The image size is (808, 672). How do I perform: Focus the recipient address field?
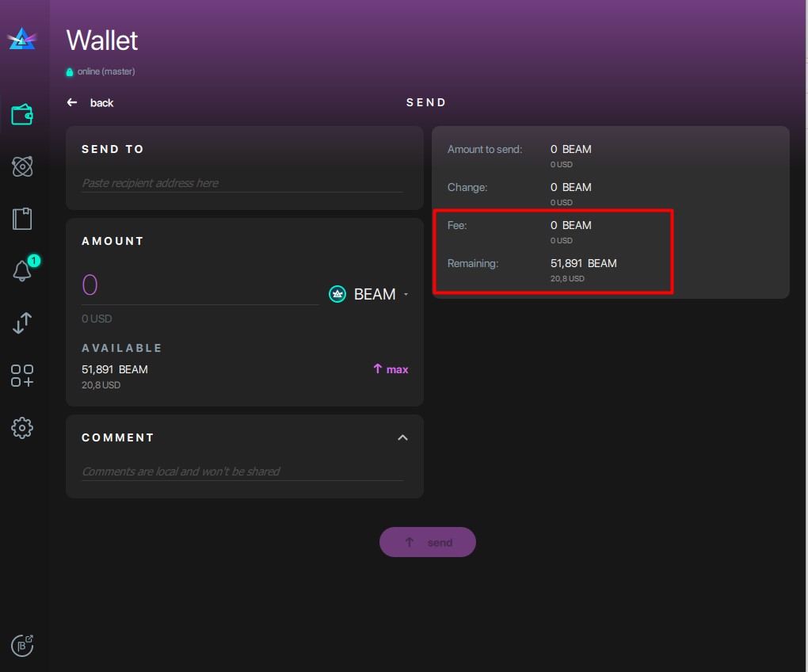point(238,183)
